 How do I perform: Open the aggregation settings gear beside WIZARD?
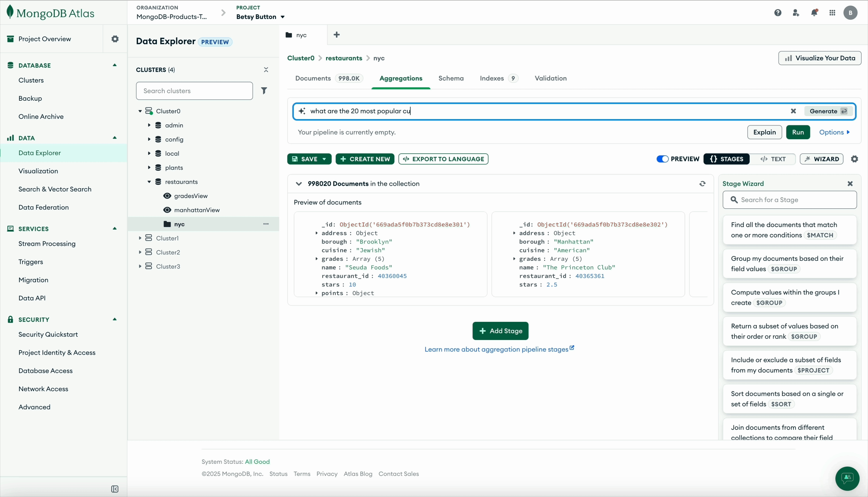coord(855,159)
